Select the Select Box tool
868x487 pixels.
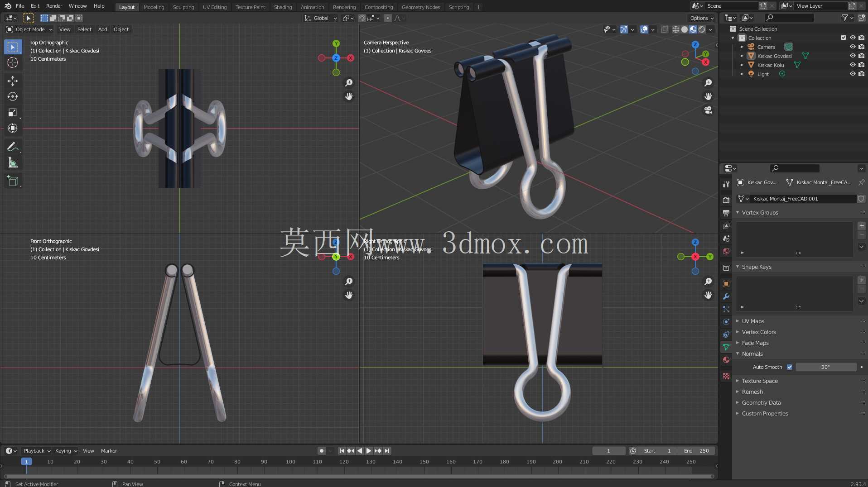tap(13, 47)
